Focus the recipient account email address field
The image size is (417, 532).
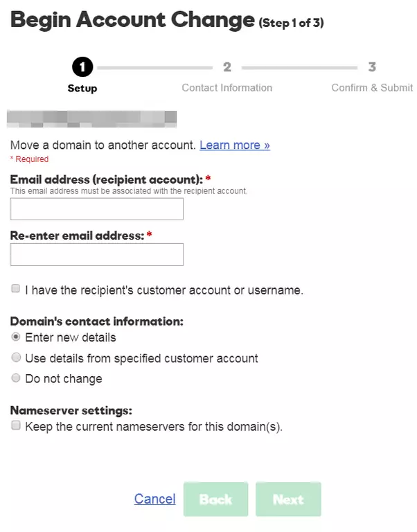click(x=97, y=209)
